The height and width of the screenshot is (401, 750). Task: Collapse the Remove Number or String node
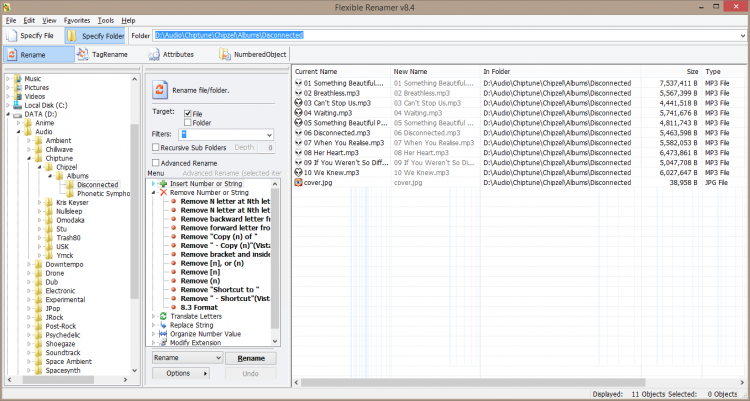pos(154,192)
